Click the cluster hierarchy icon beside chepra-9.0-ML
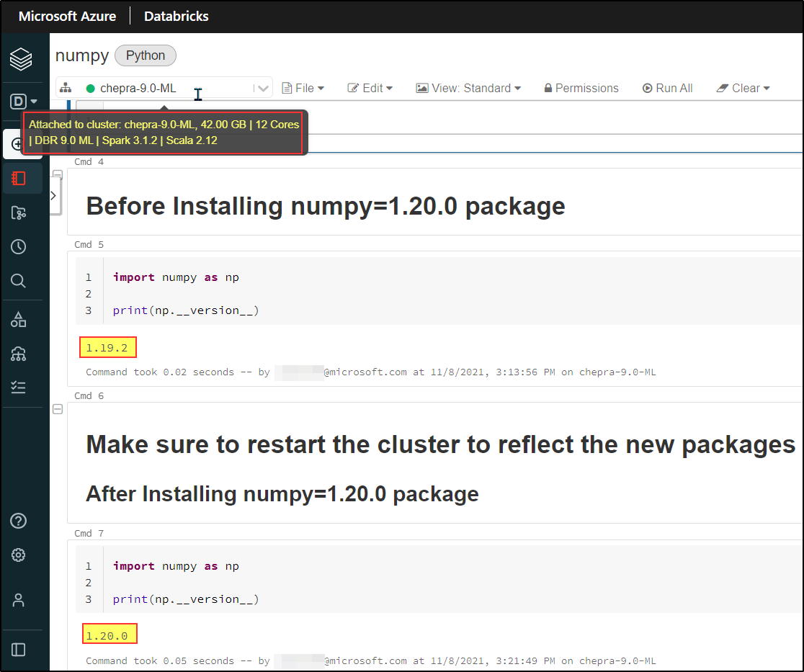Screen dimensions: 804x672 point(66,88)
